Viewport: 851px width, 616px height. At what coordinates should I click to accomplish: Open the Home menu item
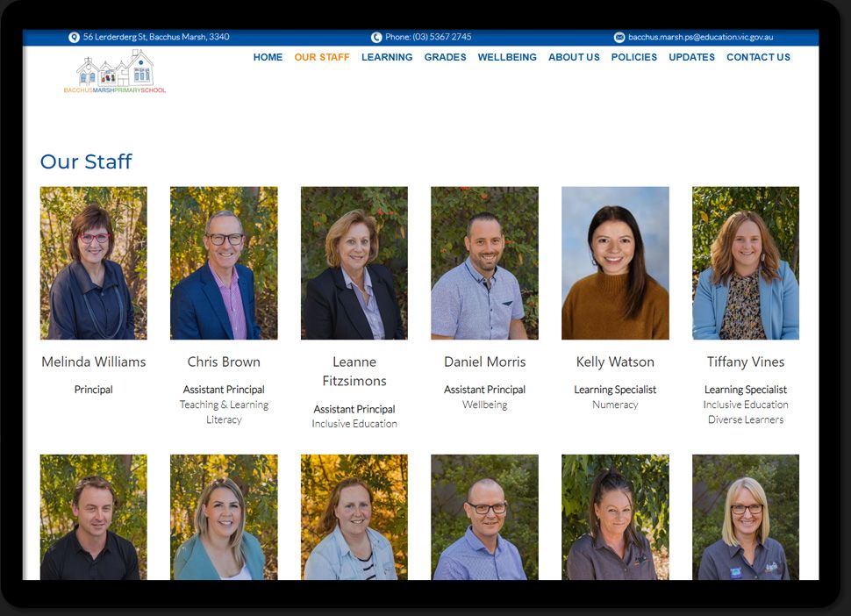pos(268,57)
